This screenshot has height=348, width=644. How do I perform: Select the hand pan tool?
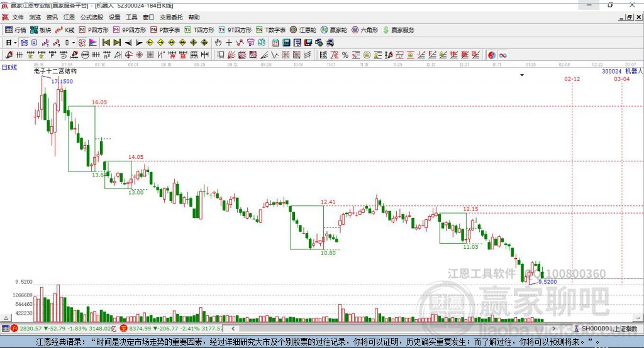coord(218,43)
